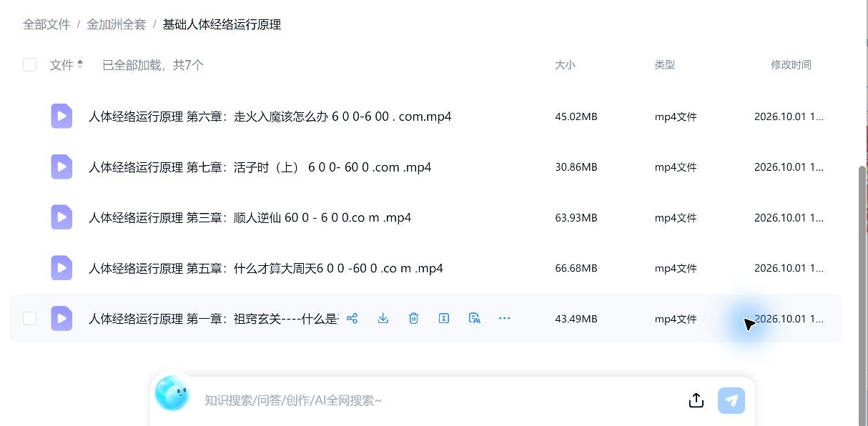This screenshot has height=426, width=868.
Task: Click video icon of 第七章 活子时 file
Action: (x=61, y=167)
